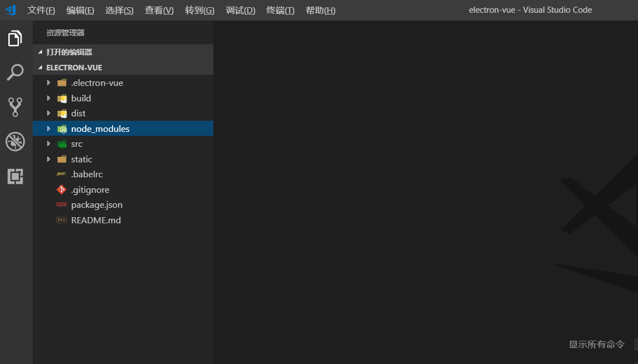
Task: Expand the dist folder arrow
Action: pos(48,113)
